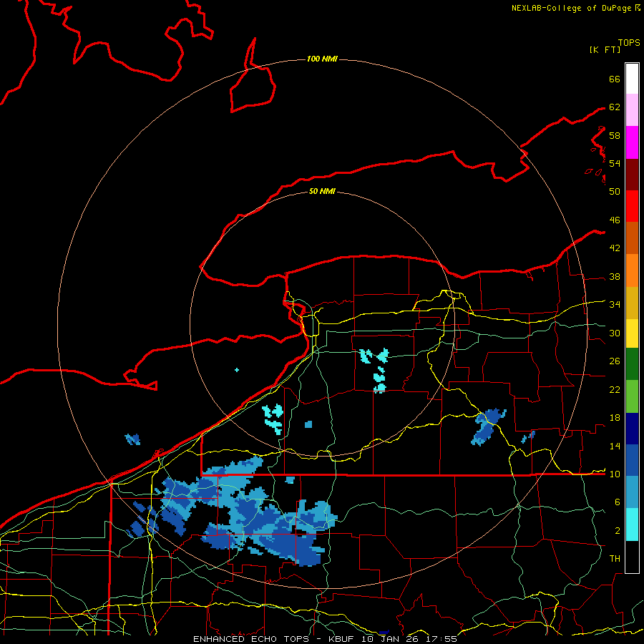644x644 pixels.
Task: Click the legend value "26"
Action: pyautogui.click(x=615, y=361)
